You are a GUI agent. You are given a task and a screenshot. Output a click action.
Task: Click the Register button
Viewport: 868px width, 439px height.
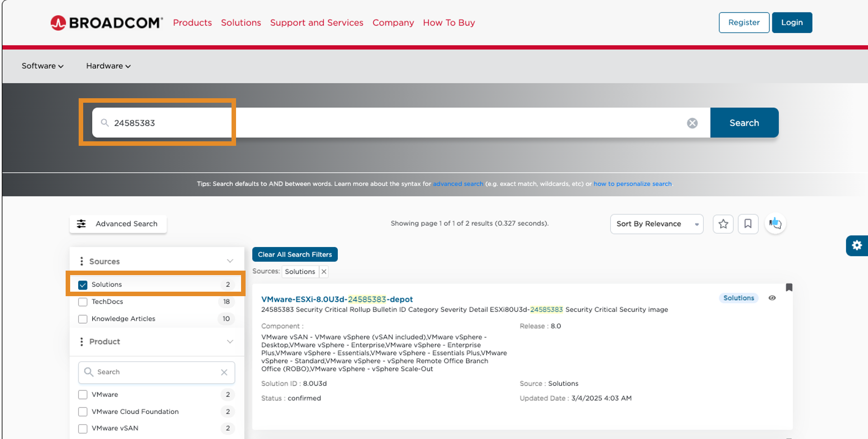pyautogui.click(x=744, y=23)
